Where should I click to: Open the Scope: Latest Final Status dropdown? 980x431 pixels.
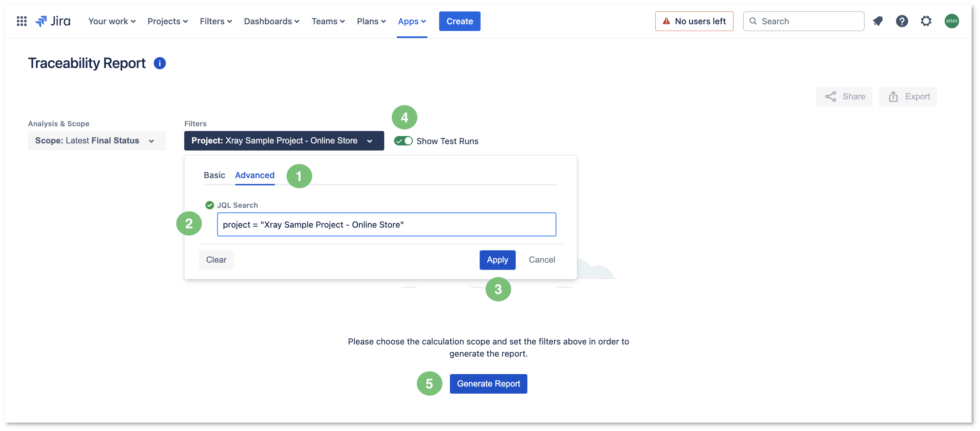tap(97, 141)
